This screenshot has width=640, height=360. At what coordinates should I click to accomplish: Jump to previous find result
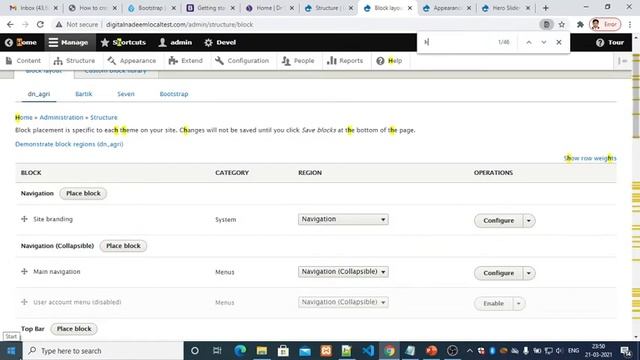pyautogui.click(x=529, y=42)
